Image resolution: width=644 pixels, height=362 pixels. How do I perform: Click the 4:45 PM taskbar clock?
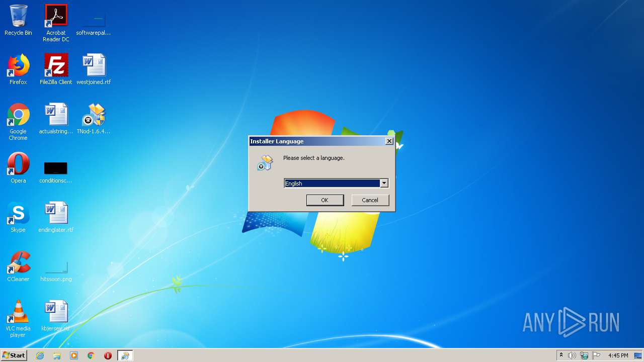coord(618,355)
